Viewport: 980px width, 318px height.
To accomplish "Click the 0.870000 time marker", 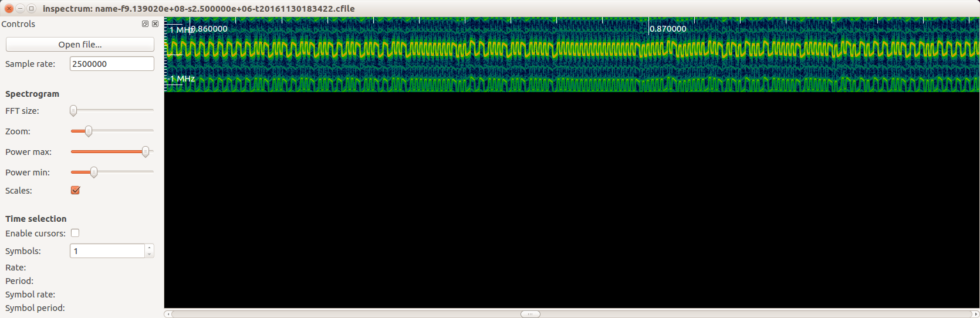I will [668, 29].
